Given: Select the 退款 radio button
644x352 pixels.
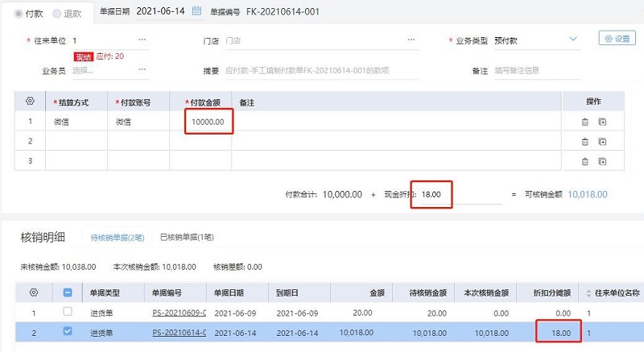Looking at the screenshot, I should click(56, 13).
